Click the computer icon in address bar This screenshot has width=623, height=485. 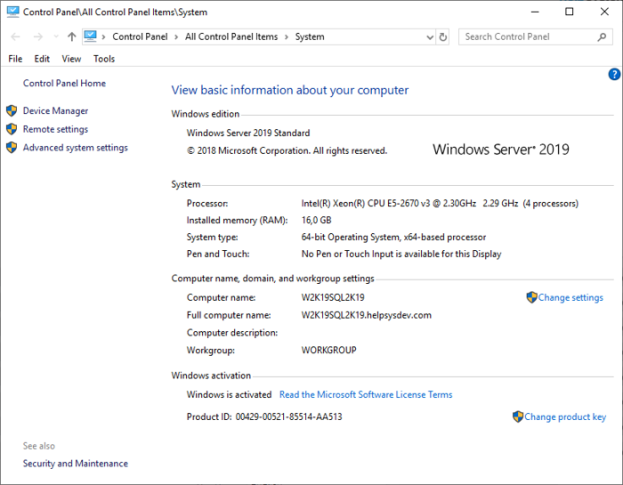(91, 37)
